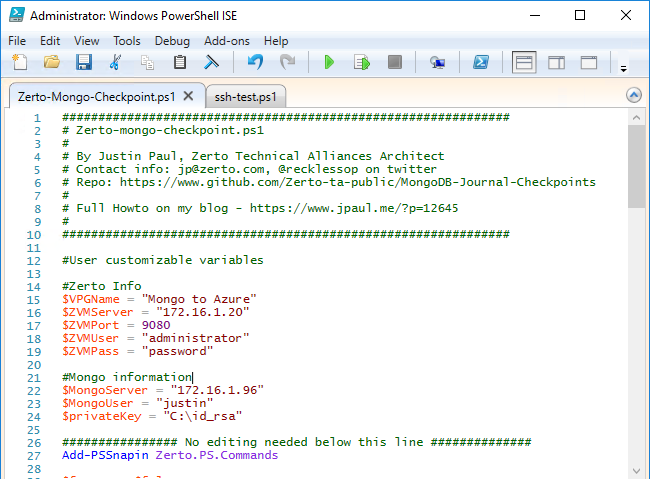
Task: Maximize the PowerShell ISE window
Action: click(580, 15)
